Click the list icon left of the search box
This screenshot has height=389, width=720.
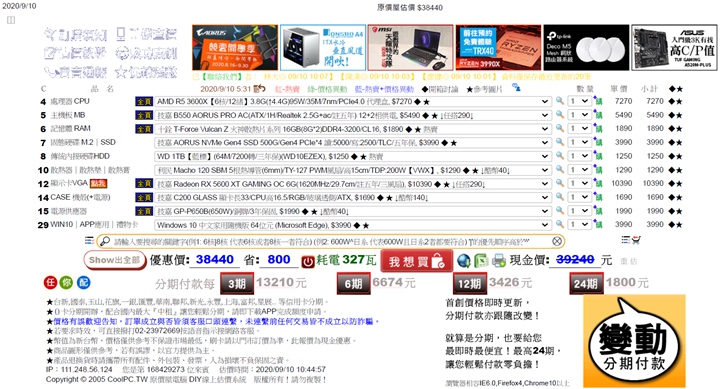point(89,240)
